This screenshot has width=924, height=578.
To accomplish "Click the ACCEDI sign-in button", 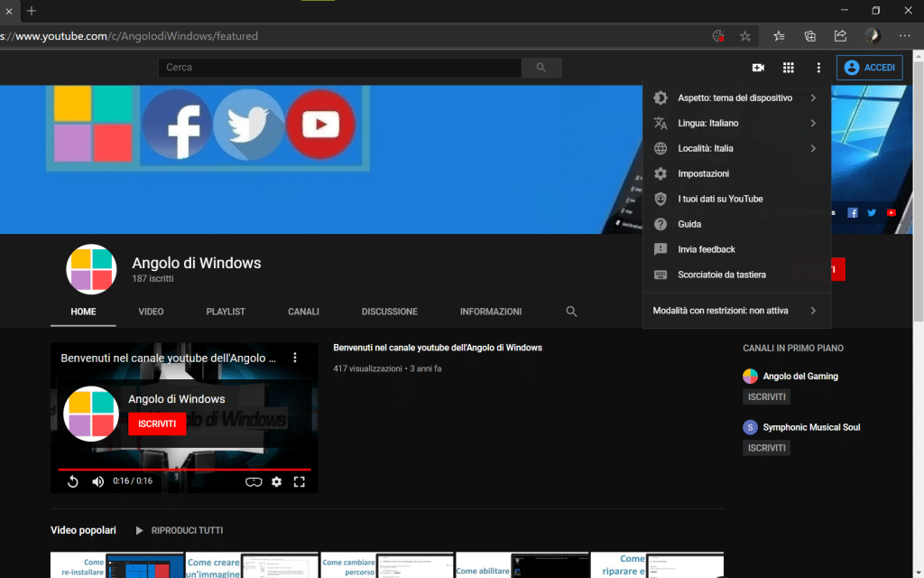I will [869, 68].
